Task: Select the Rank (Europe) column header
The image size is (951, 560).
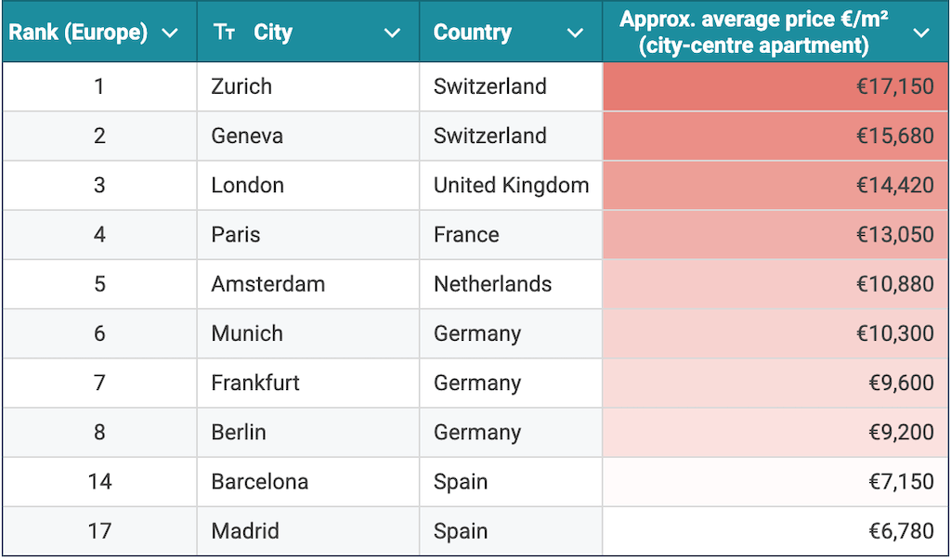Action: click(78, 33)
